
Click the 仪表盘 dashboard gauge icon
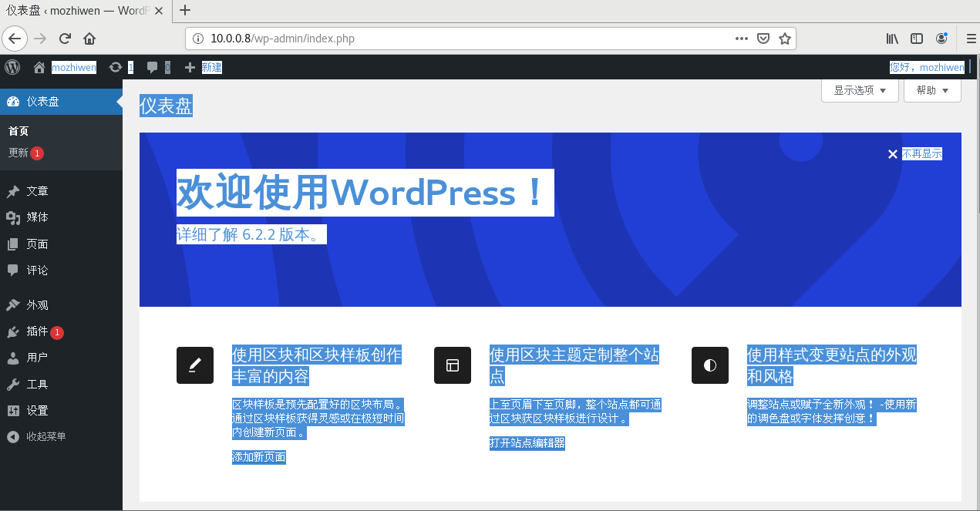click(x=13, y=102)
